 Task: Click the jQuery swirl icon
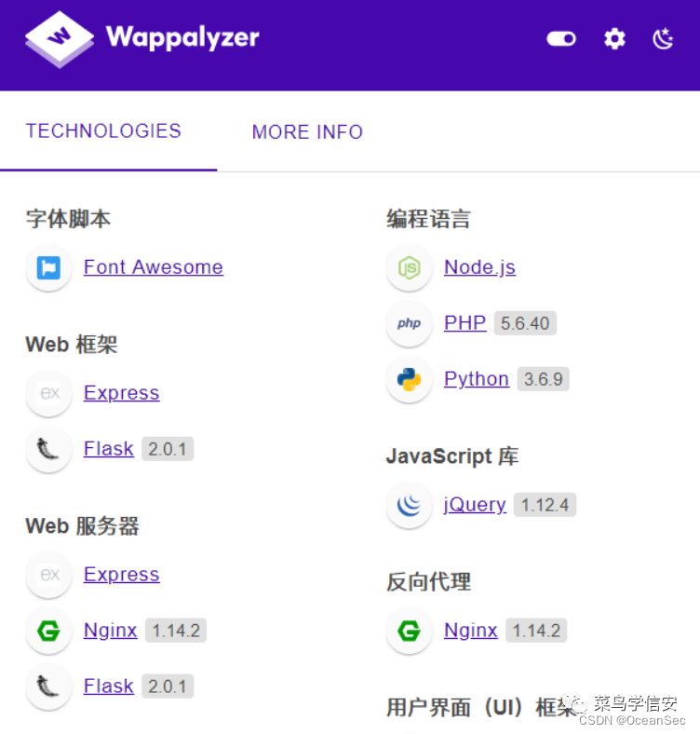[x=409, y=505]
